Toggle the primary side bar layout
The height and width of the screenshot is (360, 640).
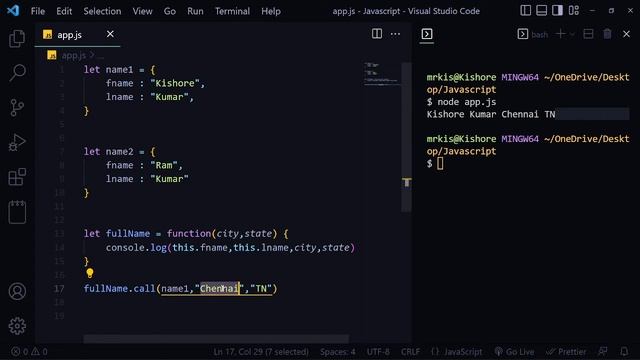[x=526, y=11]
